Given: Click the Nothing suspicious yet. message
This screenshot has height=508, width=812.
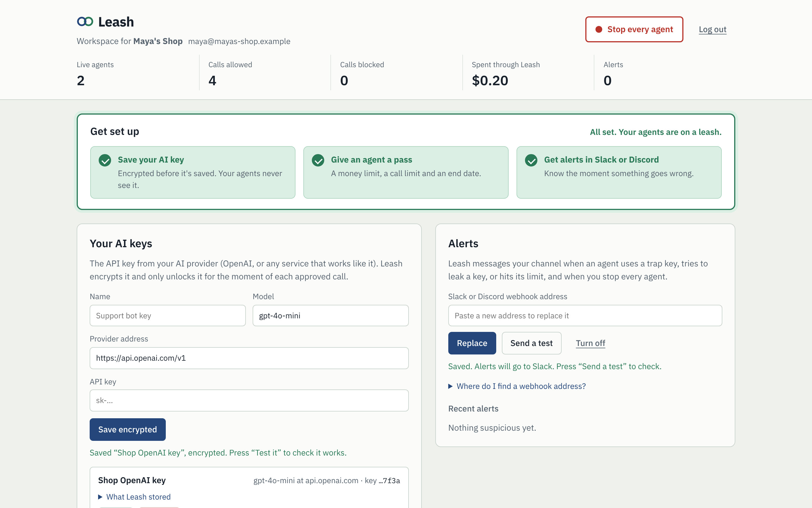Looking at the screenshot, I should [x=492, y=428].
